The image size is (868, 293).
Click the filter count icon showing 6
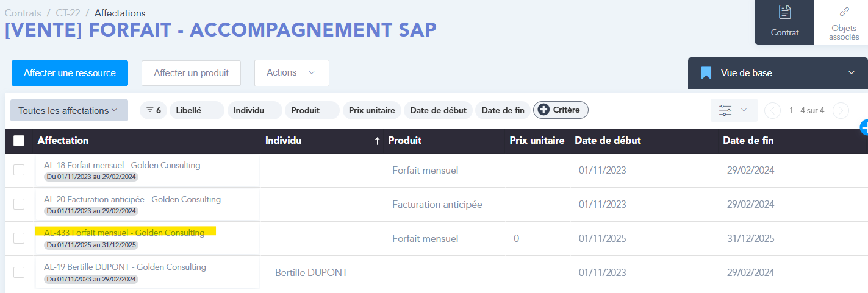point(154,110)
